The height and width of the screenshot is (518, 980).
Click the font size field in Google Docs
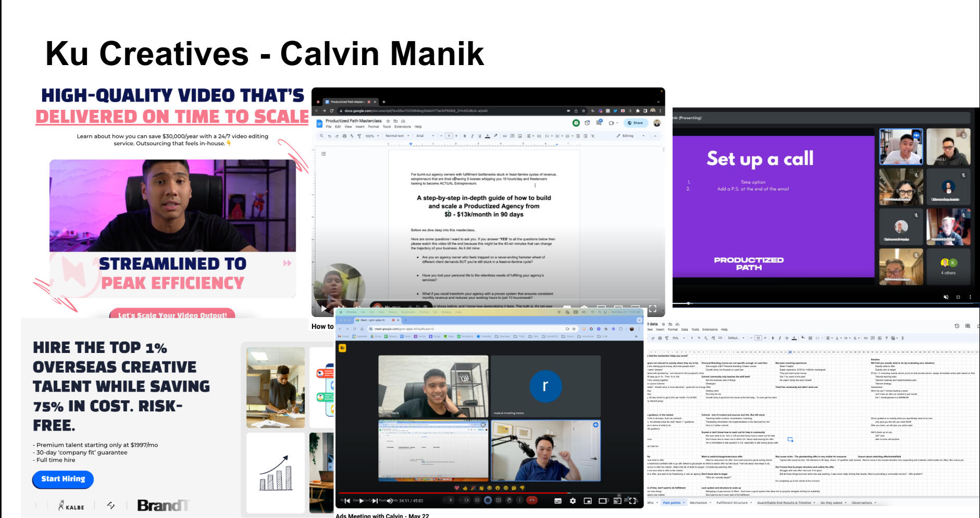point(449,136)
